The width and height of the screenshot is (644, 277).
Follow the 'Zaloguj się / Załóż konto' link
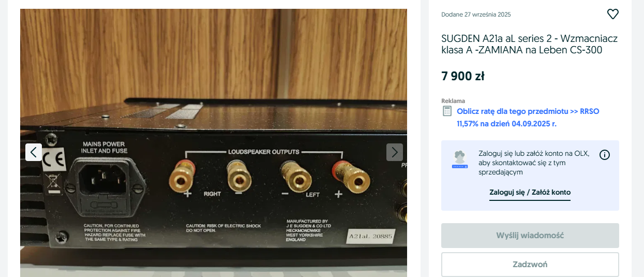pos(530,193)
